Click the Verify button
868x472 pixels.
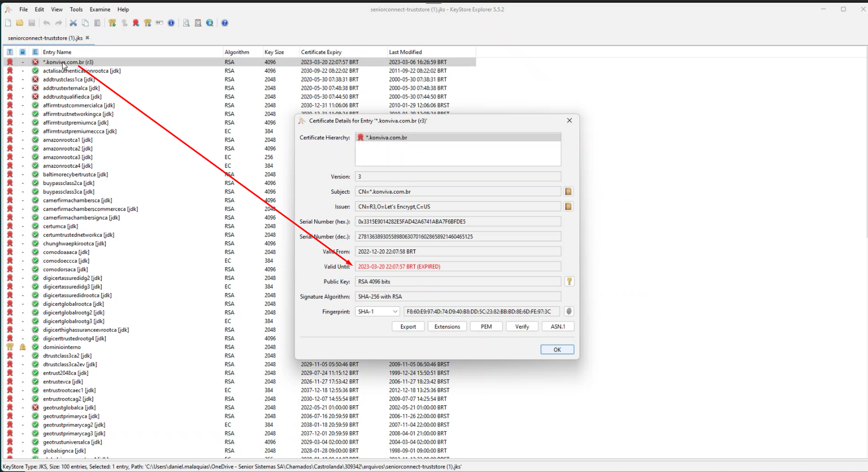pos(522,327)
